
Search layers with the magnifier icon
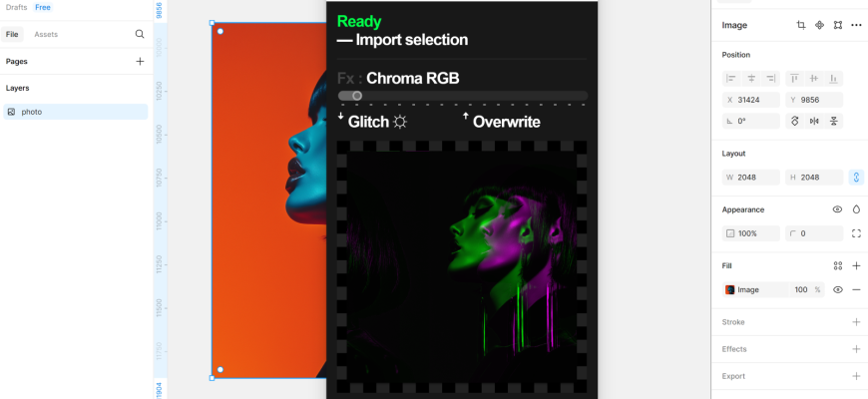pos(140,34)
